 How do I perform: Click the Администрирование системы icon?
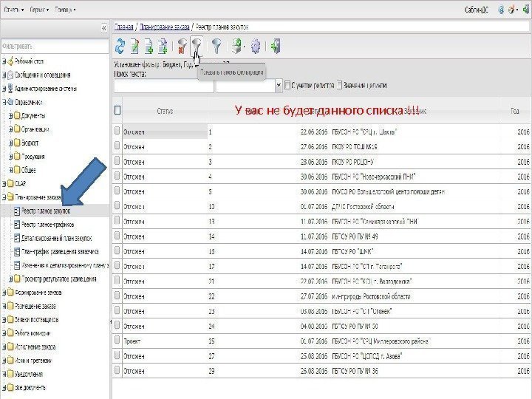point(10,89)
